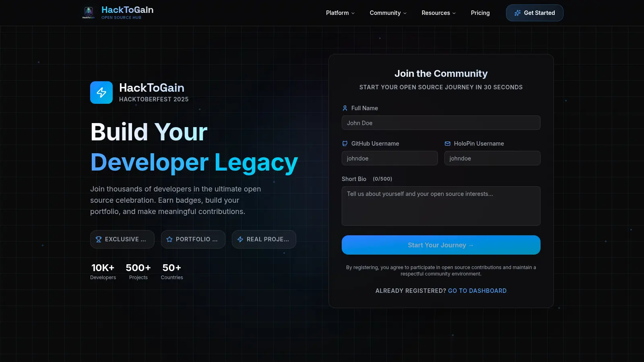Click the Get Started button
The image size is (644, 362).
(x=535, y=13)
